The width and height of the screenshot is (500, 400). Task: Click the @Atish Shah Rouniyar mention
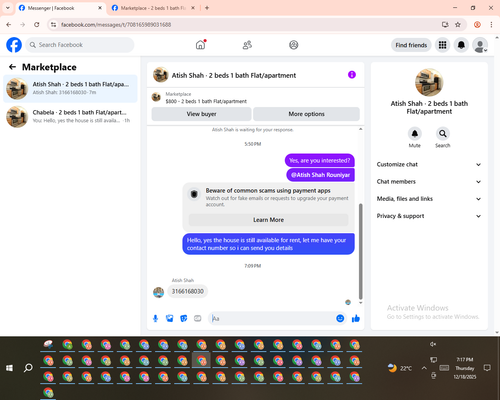tap(320, 175)
